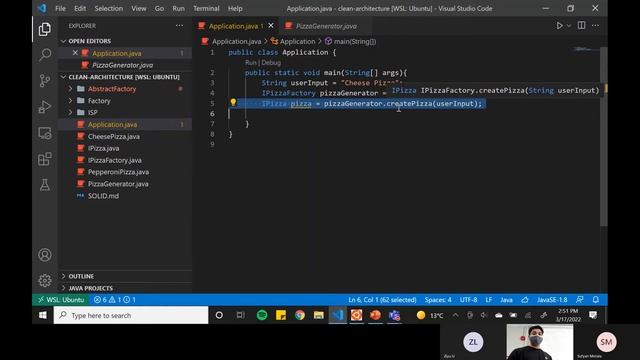The image size is (640, 360).
Task: Open notifications bell in status bar
Action: pyautogui.click(x=596, y=300)
